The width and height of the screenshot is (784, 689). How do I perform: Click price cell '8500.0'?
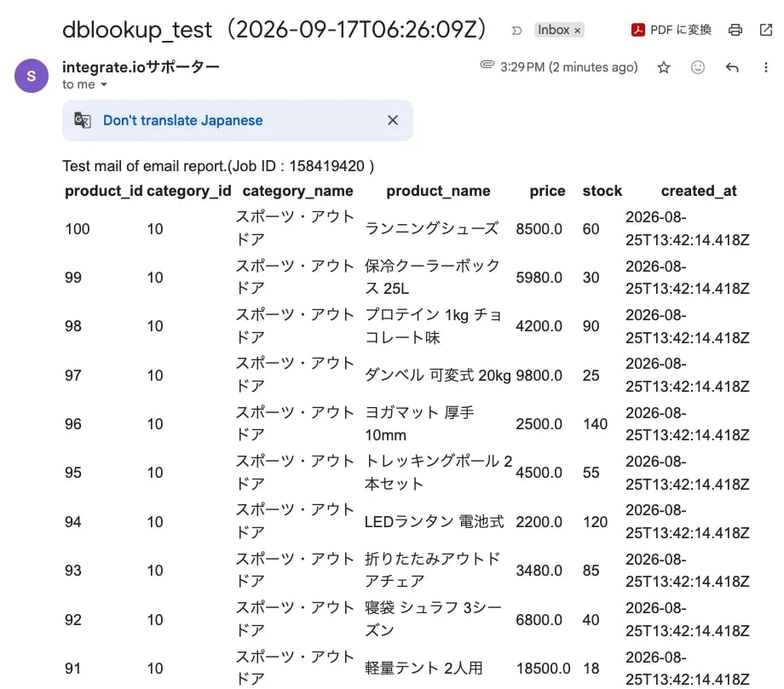click(x=539, y=229)
